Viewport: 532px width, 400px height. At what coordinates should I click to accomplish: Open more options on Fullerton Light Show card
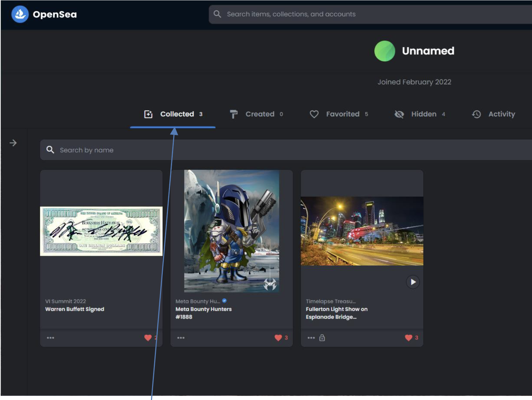point(311,338)
